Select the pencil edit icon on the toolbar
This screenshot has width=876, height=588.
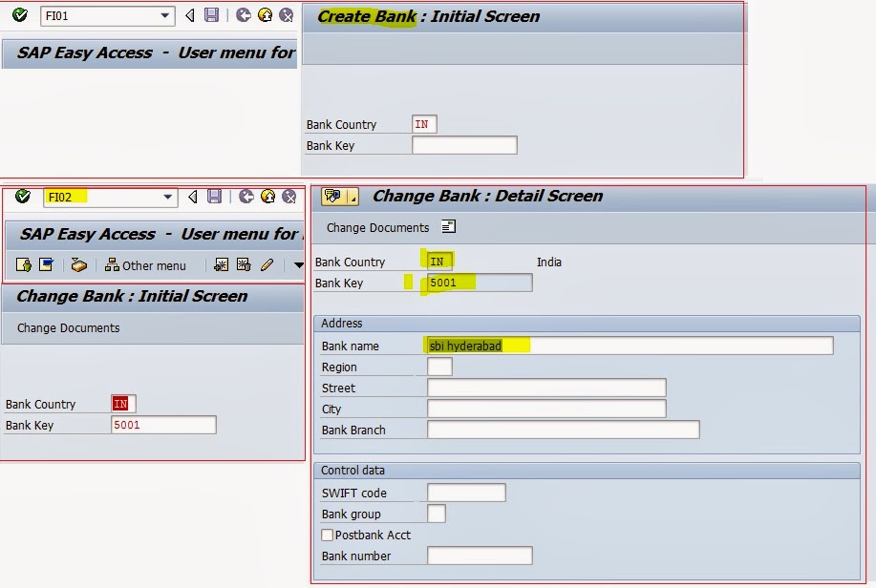(265, 265)
